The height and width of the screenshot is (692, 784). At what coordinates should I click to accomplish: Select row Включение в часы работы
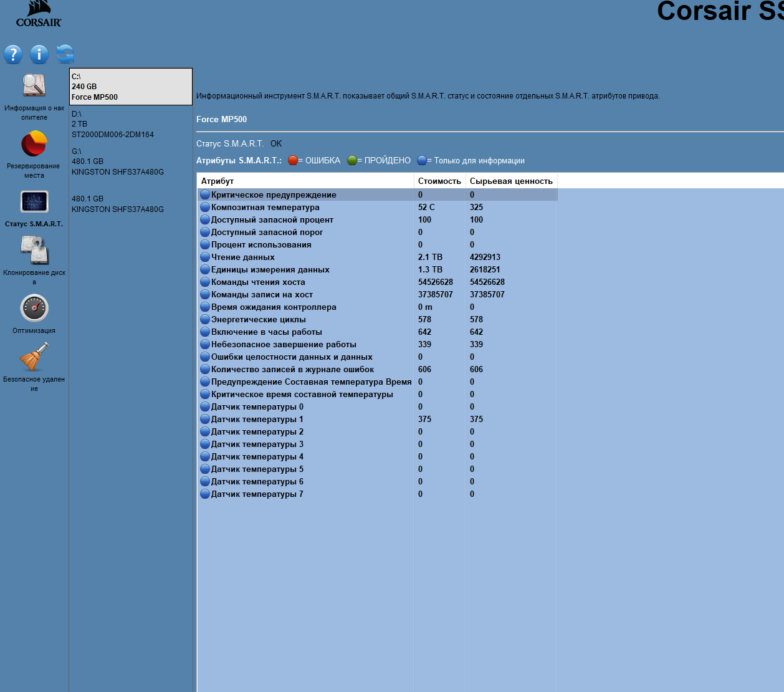(378, 332)
